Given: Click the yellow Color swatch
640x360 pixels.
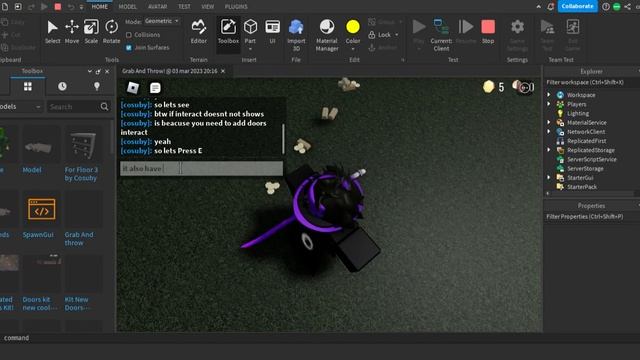Looking at the screenshot, I should click(353, 27).
